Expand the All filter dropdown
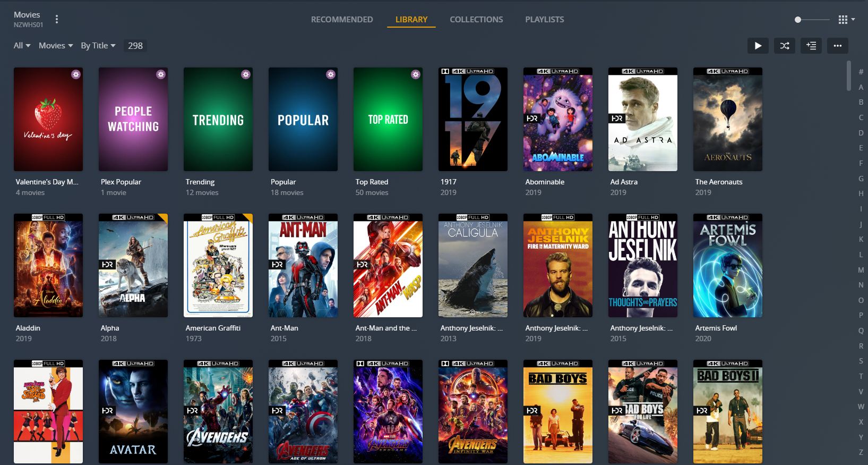Viewport: 868px width, 465px height. click(22, 46)
